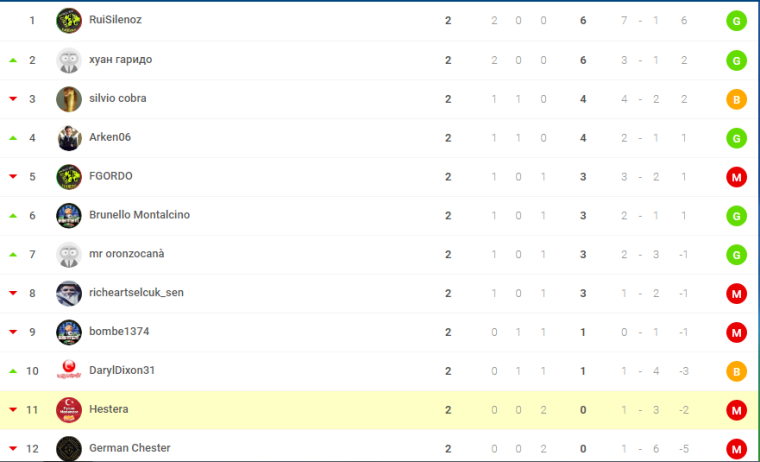Click Arken06's profile avatar
This screenshot has width=760, height=462.
pos(69,138)
